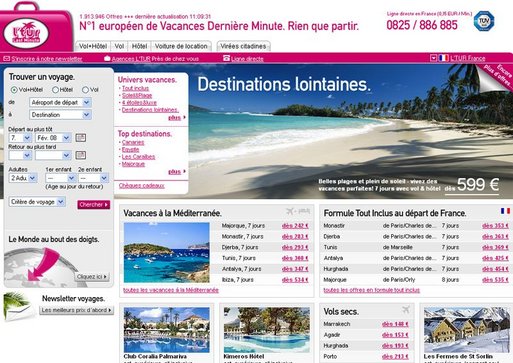This screenshot has width=513, height=363.
Task: Open the Ligne directe link
Action: pyautogui.click(x=247, y=59)
